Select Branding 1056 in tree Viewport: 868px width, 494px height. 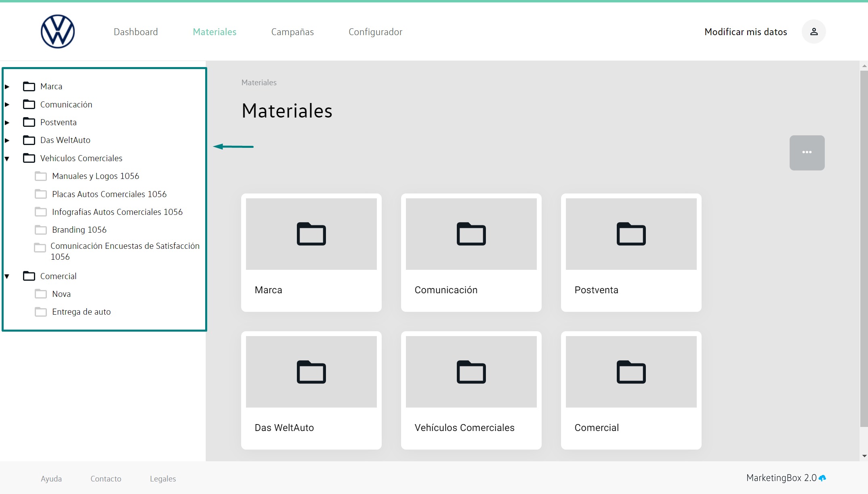click(79, 230)
